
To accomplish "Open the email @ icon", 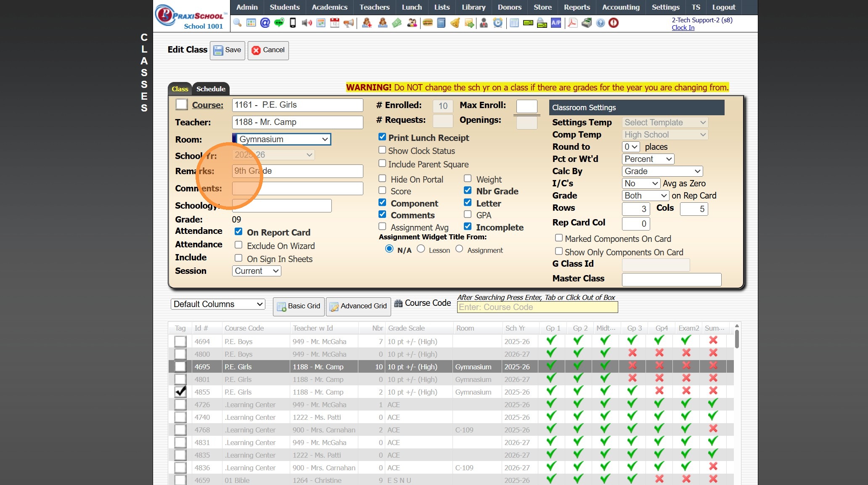I will (265, 23).
